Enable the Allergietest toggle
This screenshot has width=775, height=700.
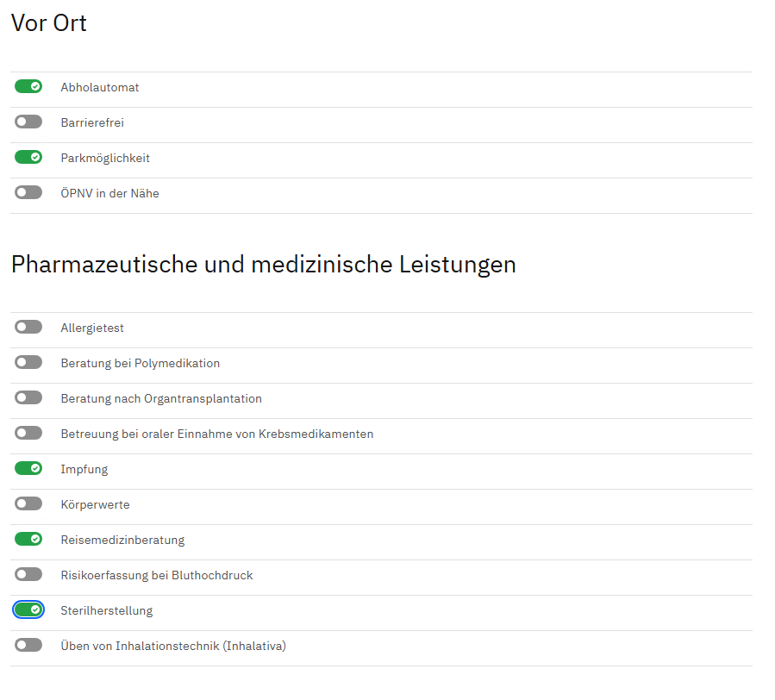(28, 328)
